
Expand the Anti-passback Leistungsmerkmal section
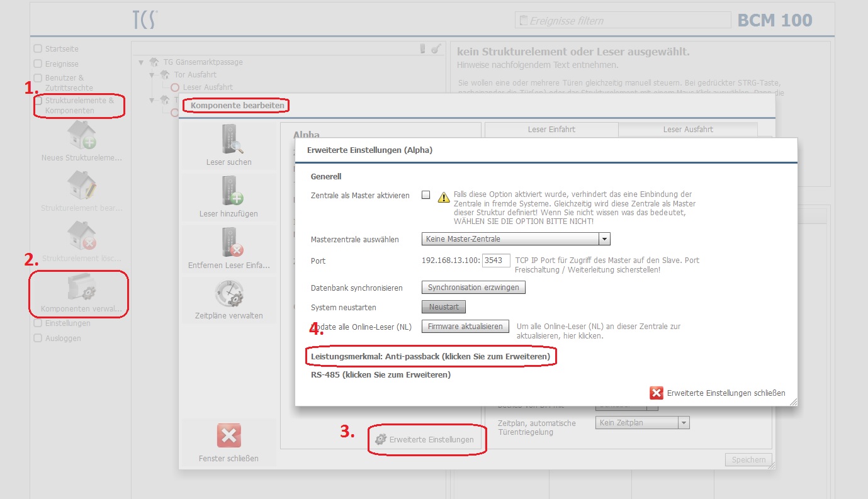pyautogui.click(x=431, y=357)
